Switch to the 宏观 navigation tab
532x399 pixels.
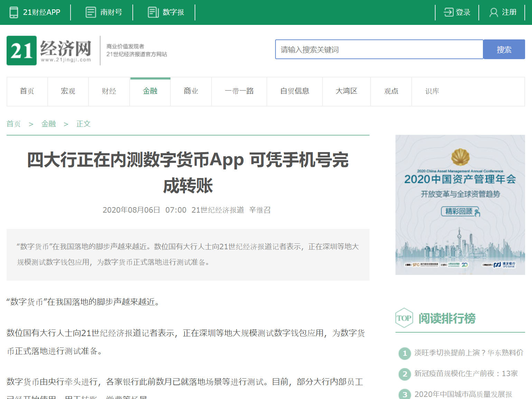(x=68, y=91)
